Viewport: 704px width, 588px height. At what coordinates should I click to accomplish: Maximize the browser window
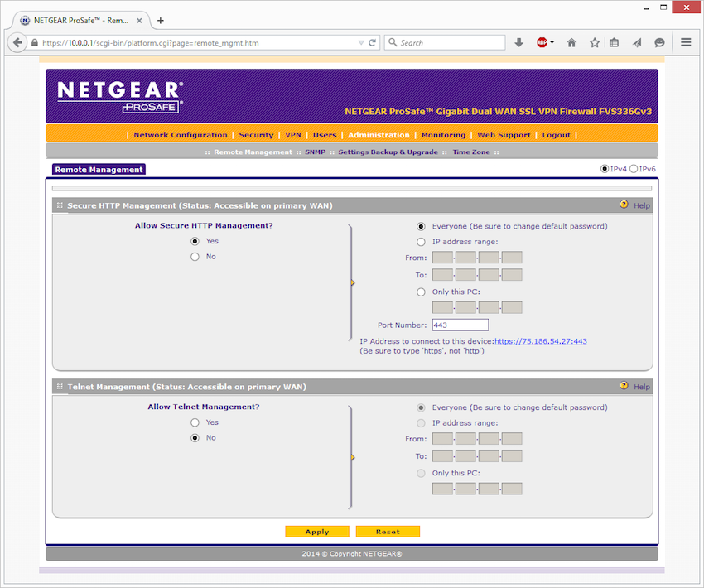coord(663,7)
